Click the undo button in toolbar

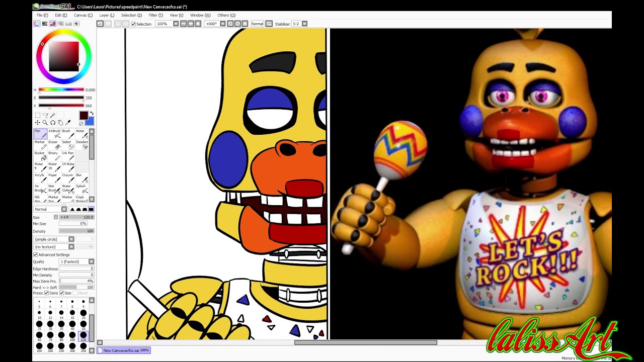point(100,24)
